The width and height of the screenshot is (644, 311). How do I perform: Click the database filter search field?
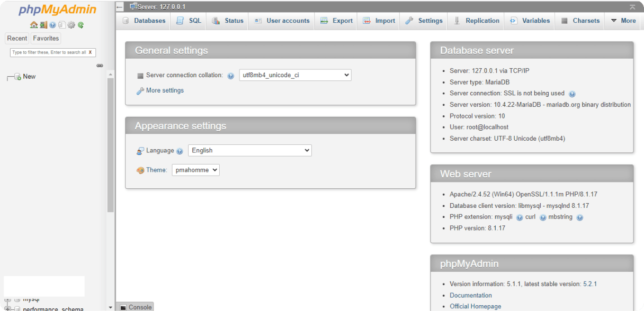click(49, 52)
